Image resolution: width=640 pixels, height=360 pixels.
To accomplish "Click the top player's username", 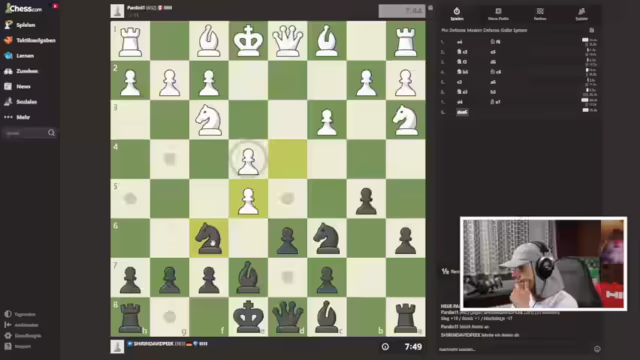I will click(136, 8).
